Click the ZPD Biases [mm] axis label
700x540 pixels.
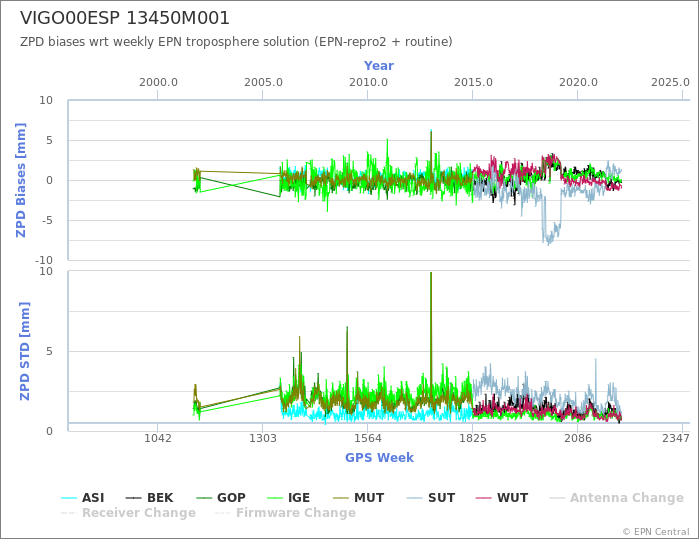[x=21, y=180]
